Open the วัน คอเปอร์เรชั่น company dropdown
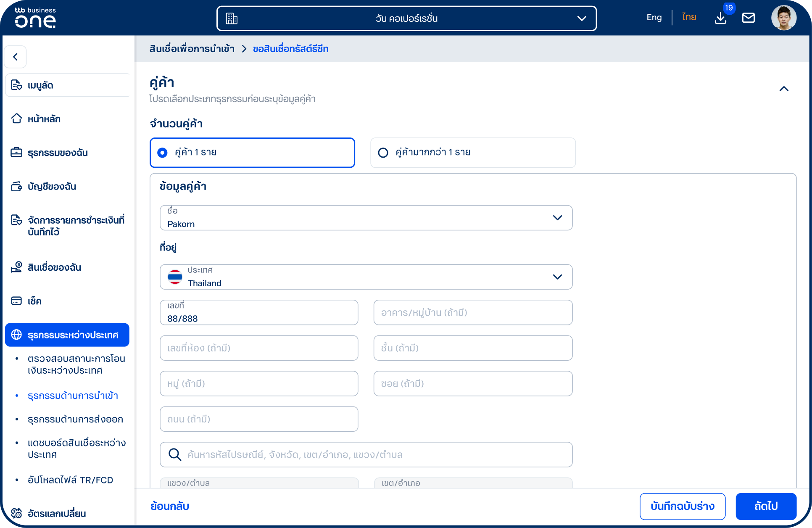This screenshot has width=812, height=528. click(406, 18)
